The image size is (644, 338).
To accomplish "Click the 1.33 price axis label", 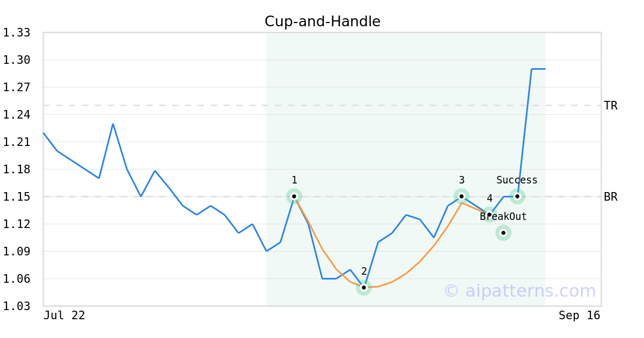I will [x=16, y=33].
